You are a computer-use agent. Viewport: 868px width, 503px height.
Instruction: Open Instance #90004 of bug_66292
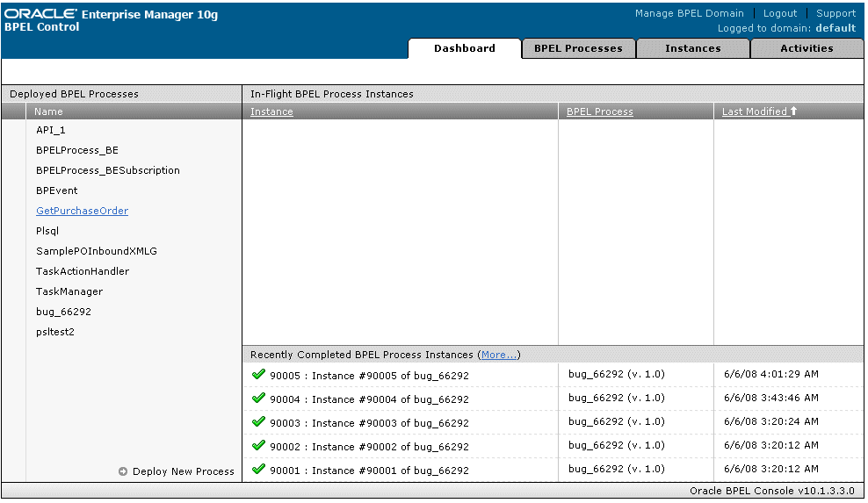click(369, 399)
